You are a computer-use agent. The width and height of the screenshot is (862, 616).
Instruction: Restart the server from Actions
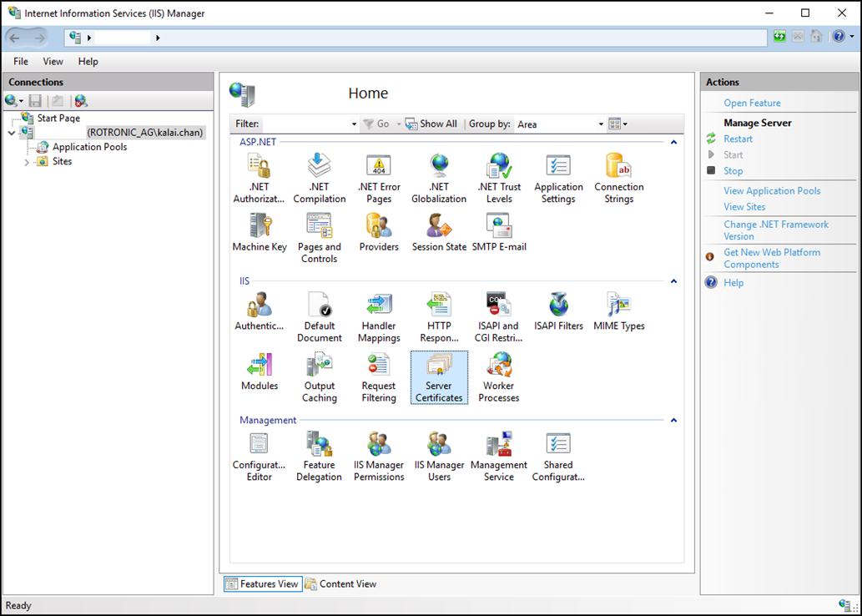coord(738,139)
